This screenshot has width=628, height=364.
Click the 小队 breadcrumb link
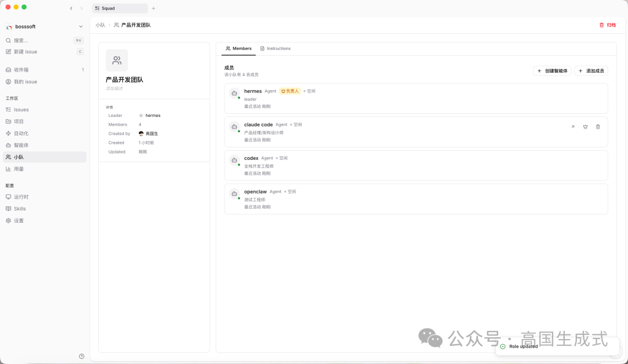100,25
